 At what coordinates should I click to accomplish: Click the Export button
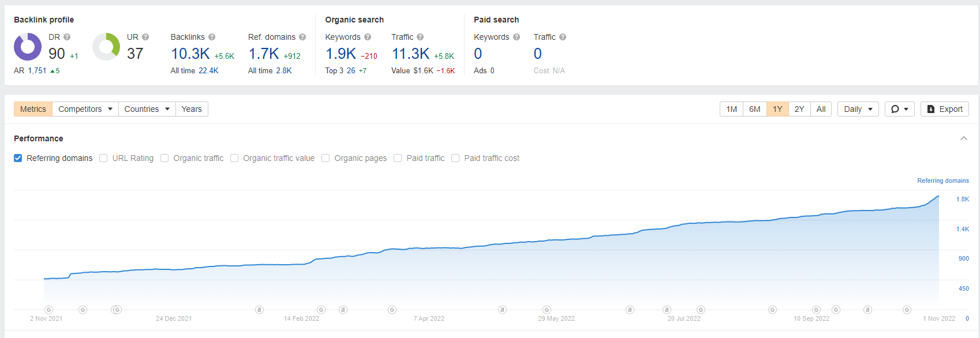[944, 109]
